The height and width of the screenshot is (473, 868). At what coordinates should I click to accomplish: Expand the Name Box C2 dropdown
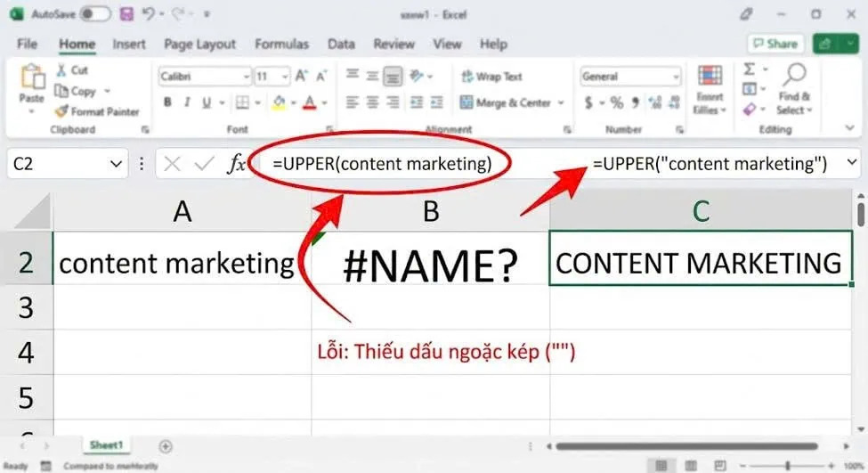pos(116,164)
